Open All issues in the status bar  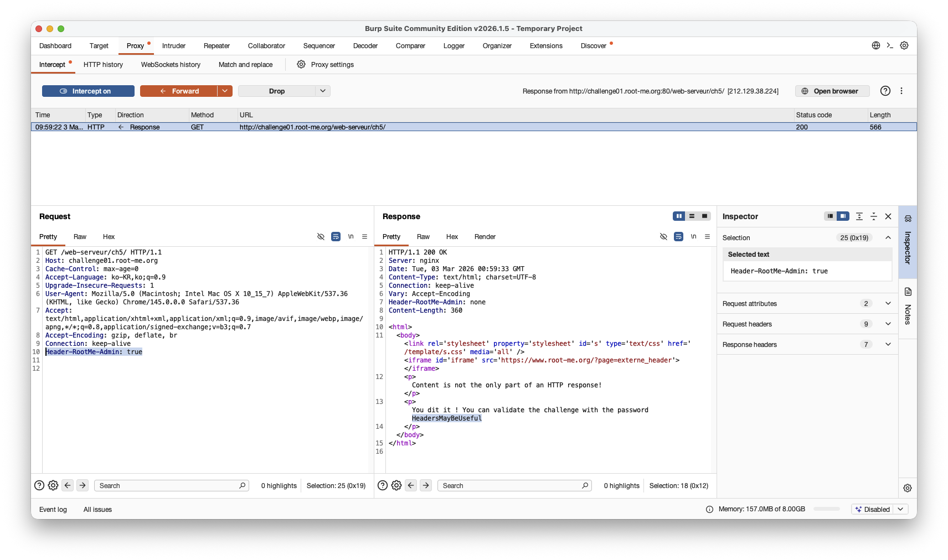[97, 510]
